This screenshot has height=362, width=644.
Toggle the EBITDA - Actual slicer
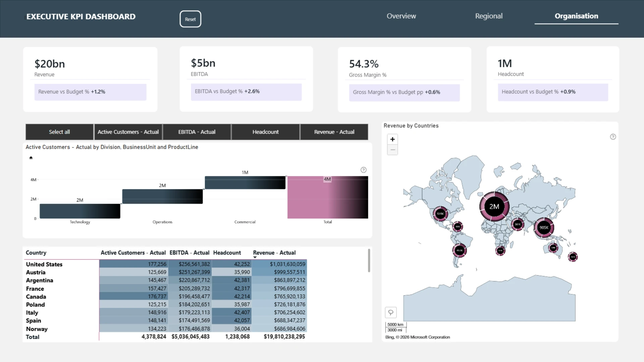click(x=197, y=132)
